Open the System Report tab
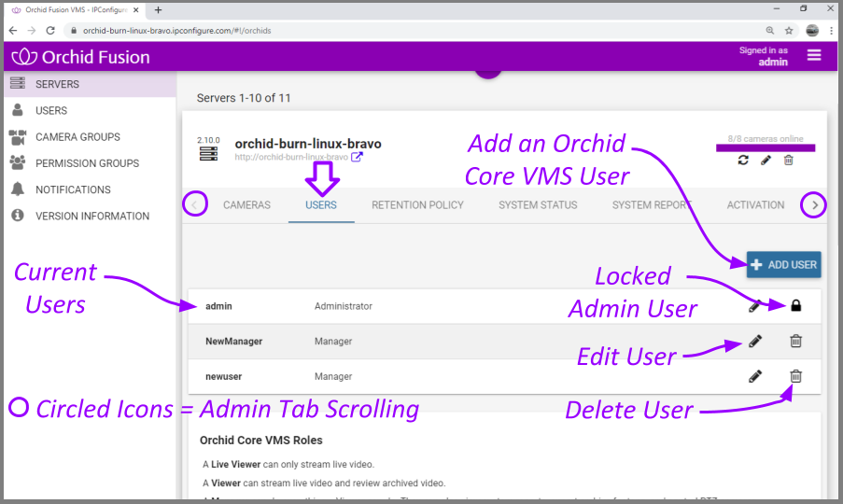The image size is (843, 504). click(653, 204)
